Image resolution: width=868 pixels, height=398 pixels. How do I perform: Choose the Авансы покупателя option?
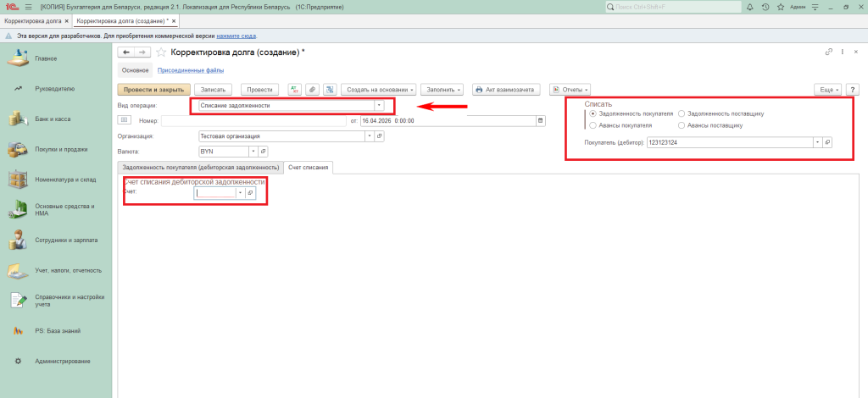[x=592, y=125]
